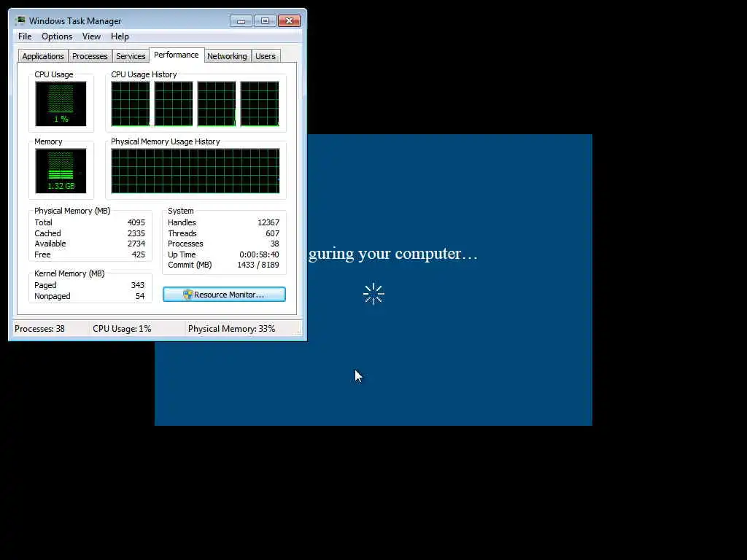Open the Help menu
Viewport: 747px width, 560px height.
(x=120, y=36)
